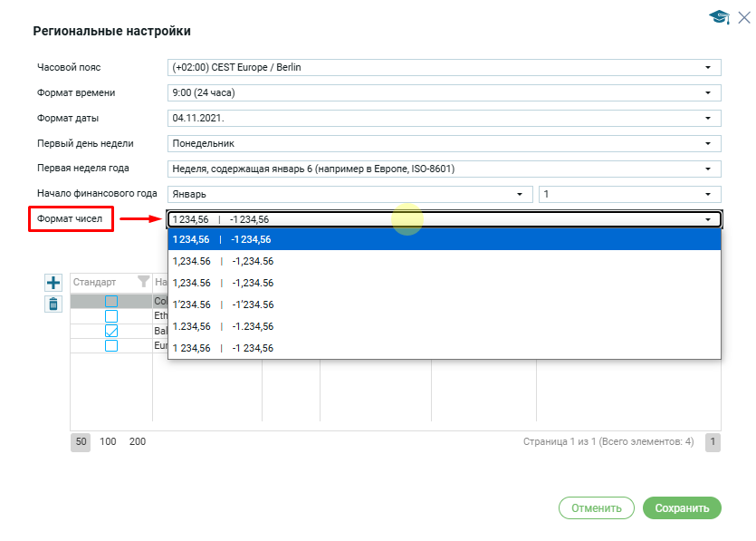Uncheck the checked Стандарт checkbox in third row

point(111,331)
